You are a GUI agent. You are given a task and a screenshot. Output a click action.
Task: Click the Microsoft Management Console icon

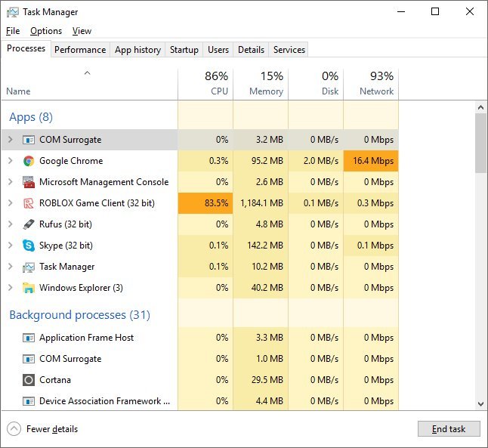click(x=29, y=182)
